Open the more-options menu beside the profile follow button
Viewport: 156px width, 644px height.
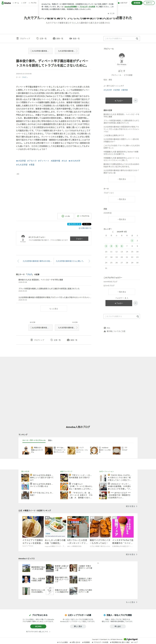click(x=136, y=101)
